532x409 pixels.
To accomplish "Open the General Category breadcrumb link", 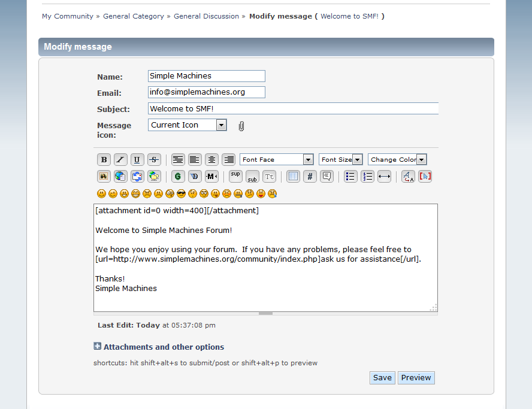I will [x=134, y=16].
